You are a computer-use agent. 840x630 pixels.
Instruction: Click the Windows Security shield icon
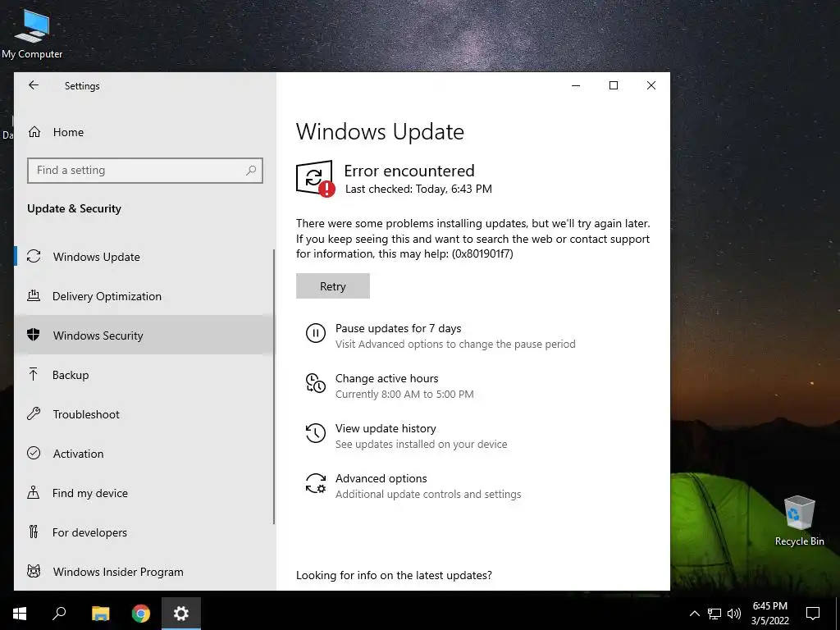(x=34, y=335)
